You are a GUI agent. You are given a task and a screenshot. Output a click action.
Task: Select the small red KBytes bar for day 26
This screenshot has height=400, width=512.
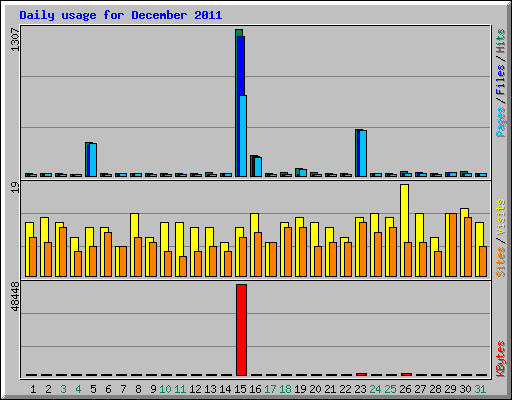point(406,374)
